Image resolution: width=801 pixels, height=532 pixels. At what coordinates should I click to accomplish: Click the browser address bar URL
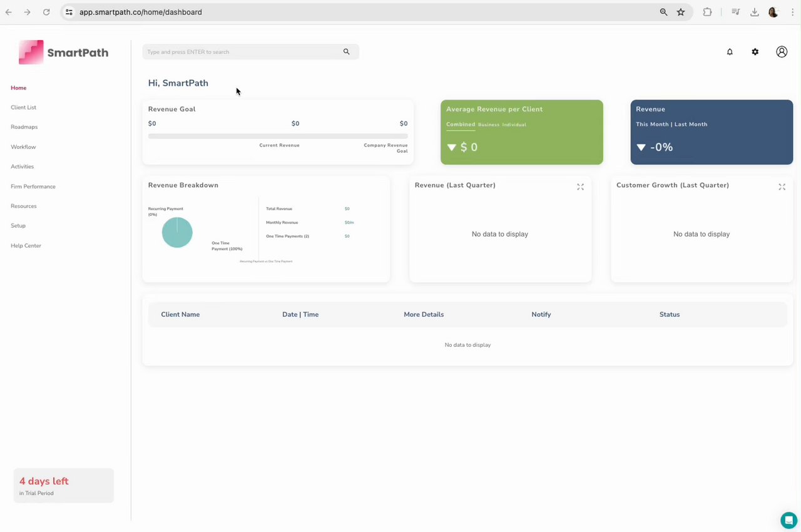tap(141, 12)
